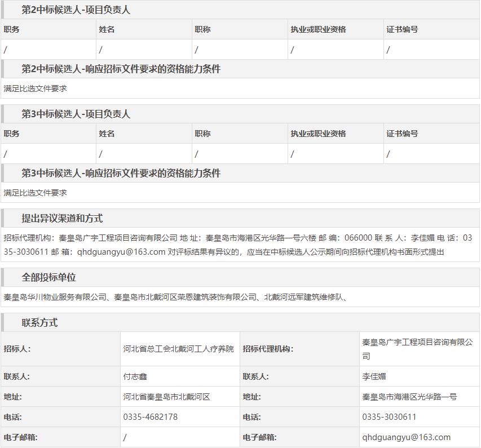Select the 联系方式 section heading
Screen dimensions: 481x448
39,323
